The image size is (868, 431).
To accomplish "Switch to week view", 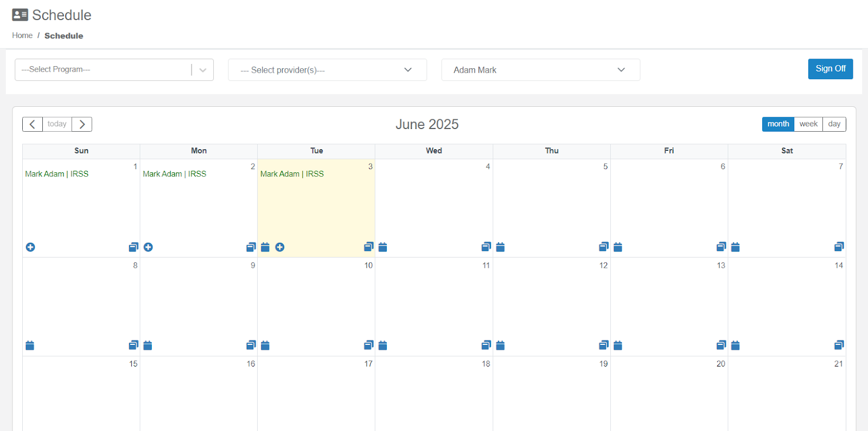I will click(808, 124).
